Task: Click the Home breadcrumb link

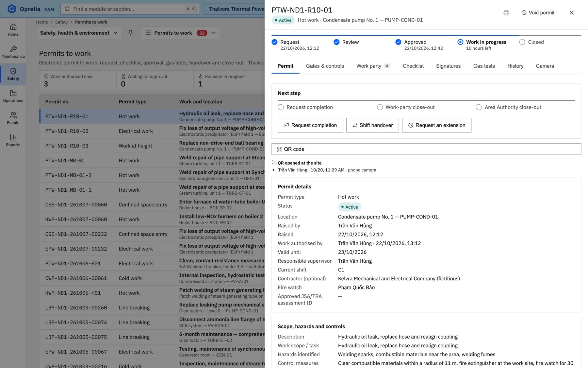Action: point(42,22)
